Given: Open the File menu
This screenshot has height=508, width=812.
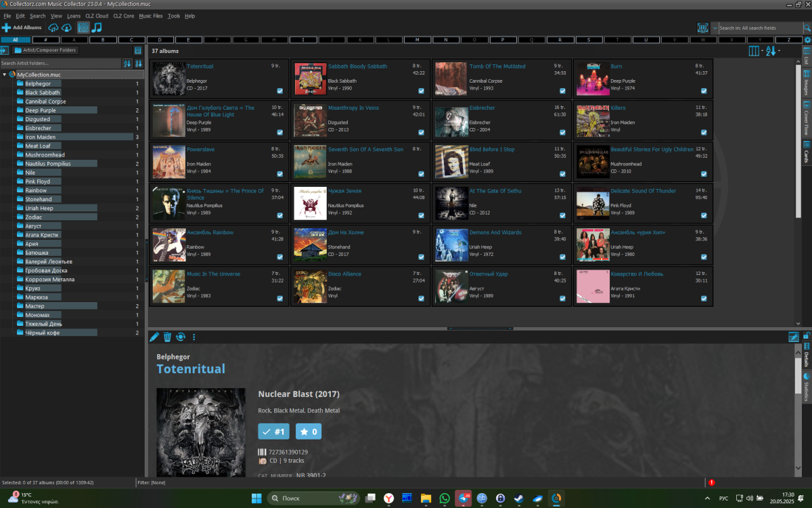Looking at the screenshot, I should tap(7, 16).
